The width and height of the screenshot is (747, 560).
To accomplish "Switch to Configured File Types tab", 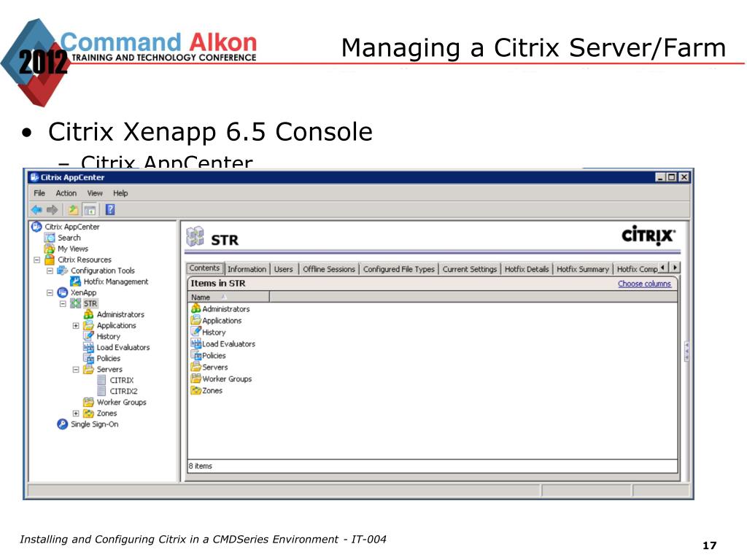I will pos(399,269).
